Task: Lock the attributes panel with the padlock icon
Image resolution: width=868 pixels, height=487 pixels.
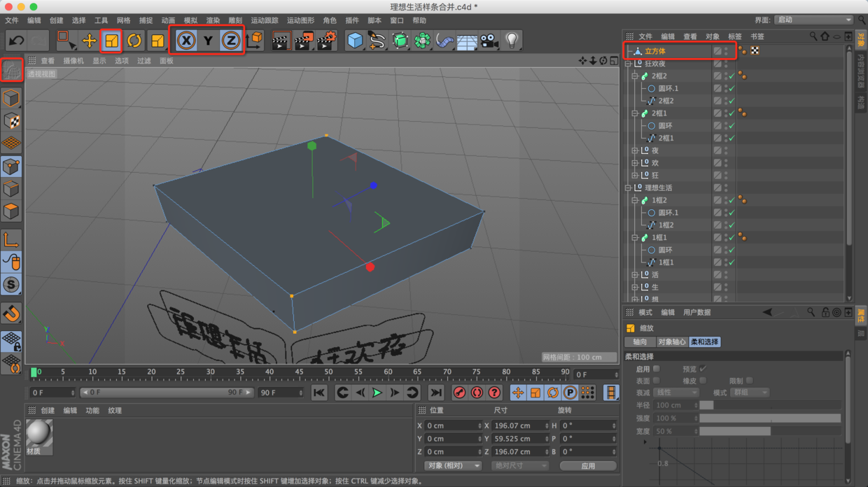Action: (x=825, y=313)
